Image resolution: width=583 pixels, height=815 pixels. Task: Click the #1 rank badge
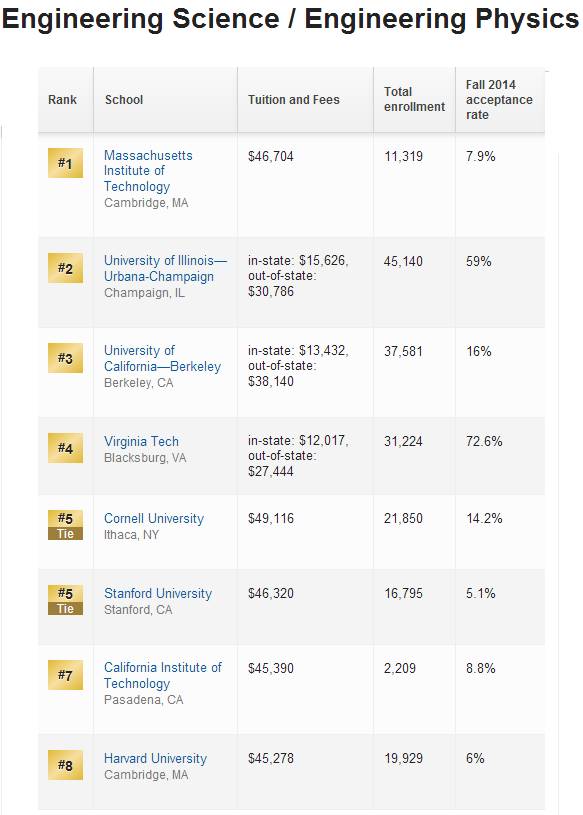(65, 163)
